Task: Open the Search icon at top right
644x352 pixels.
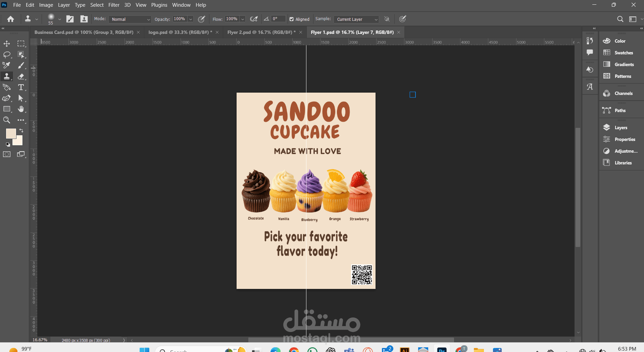Action: (620, 19)
